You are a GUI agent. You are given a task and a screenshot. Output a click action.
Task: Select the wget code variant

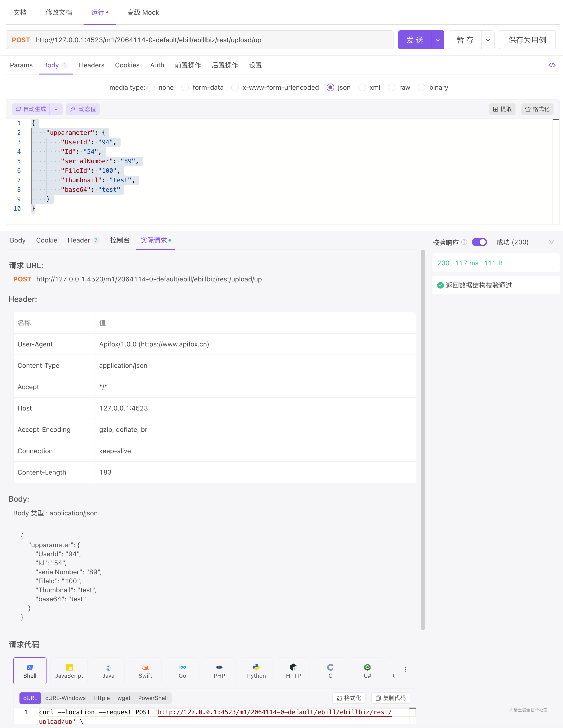(x=124, y=698)
